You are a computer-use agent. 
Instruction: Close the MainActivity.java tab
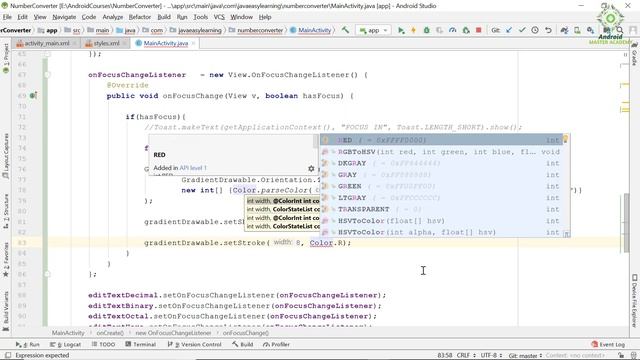click(x=193, y=43)
